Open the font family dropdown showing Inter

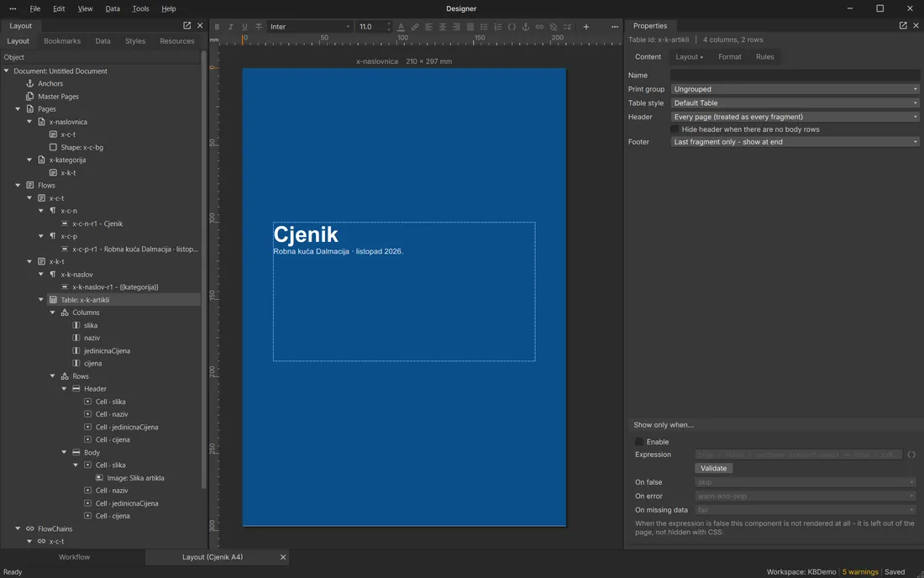(x=310, y=27)
